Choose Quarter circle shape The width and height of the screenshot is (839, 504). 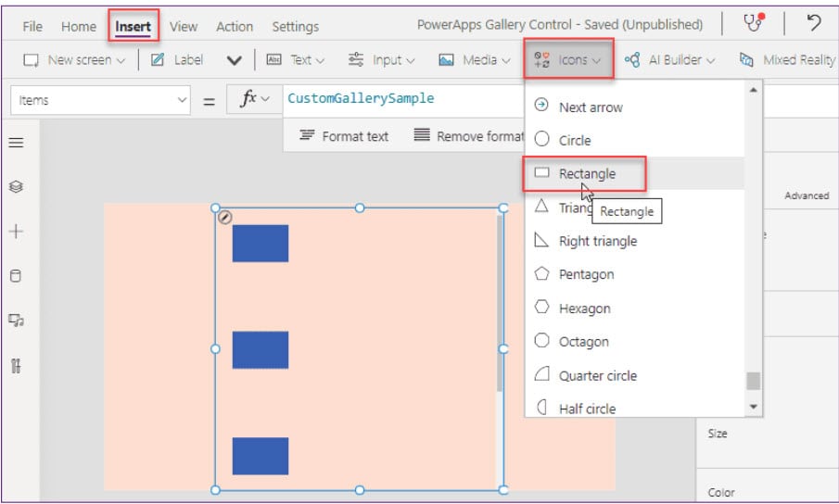635,376
